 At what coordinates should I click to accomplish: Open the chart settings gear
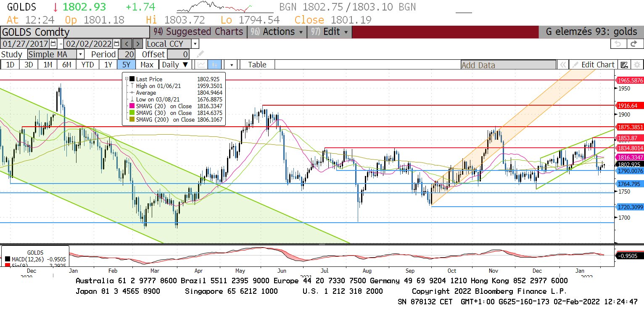[x=637, y=64]
